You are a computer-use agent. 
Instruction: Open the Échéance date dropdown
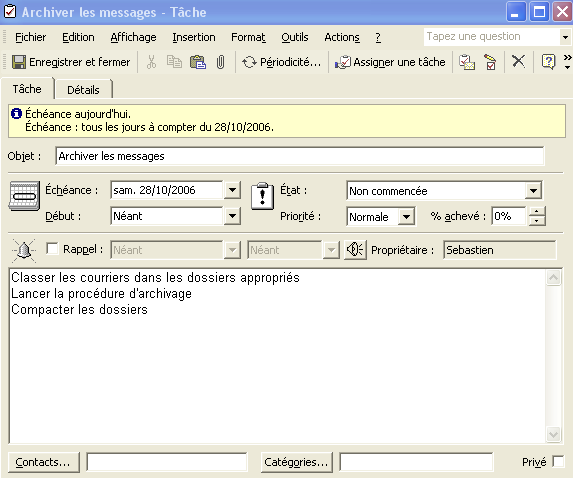pyautogui.click(x=232, y=190)
